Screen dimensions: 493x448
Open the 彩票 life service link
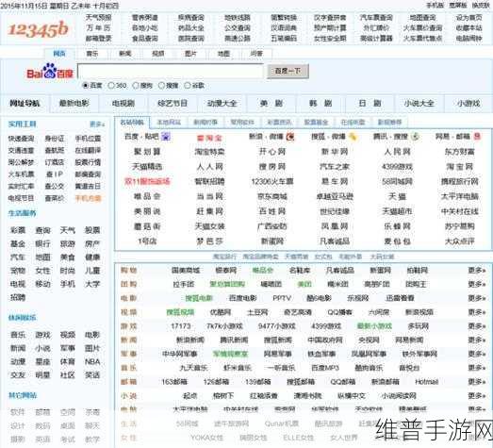click(x=18, y=230)
